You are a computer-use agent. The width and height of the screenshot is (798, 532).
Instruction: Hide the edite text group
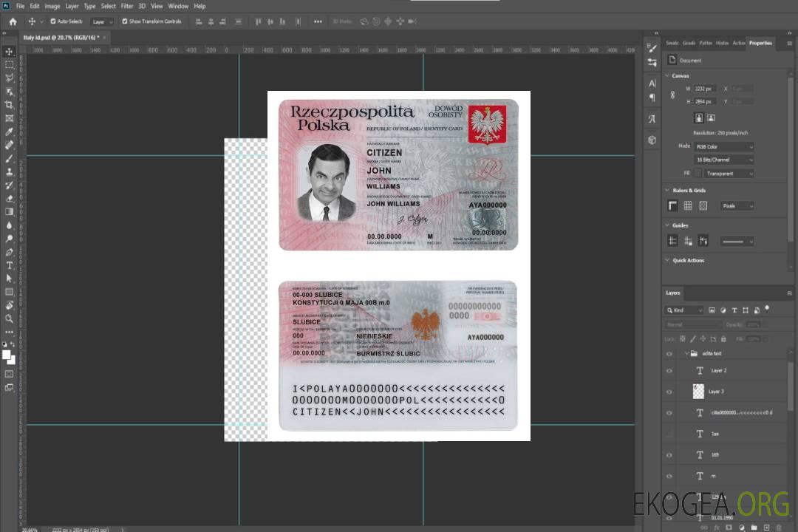click(669, 354)
